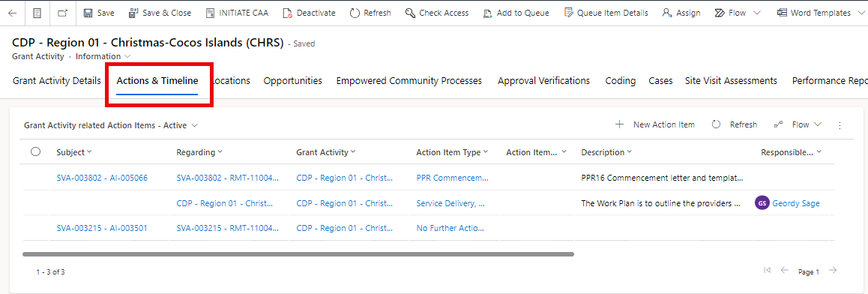Open subgrid more commands ellipsis
Viewport: 868px width, 294px height.
coord(840,126)
